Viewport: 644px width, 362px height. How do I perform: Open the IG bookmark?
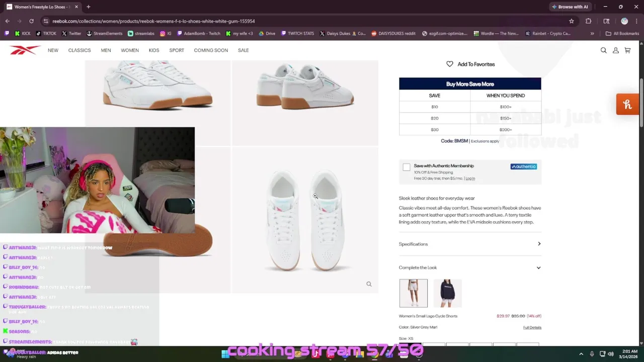[x=166, y=34]
